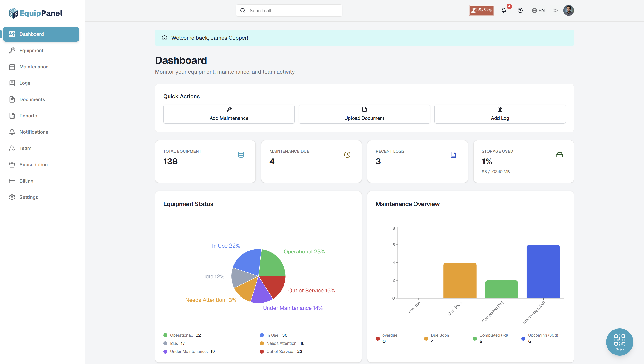Select the Upcoming (30d) blue bar
Viewport: 644px width, 364px height.
(543, 271)
